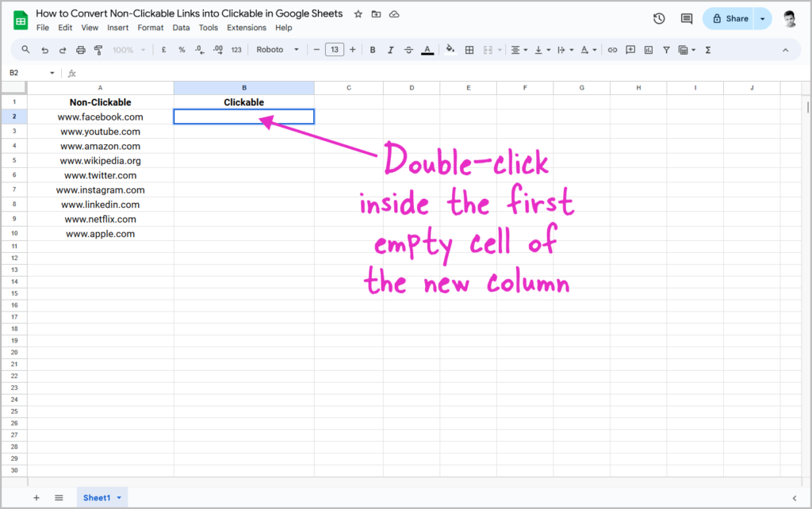812x509 pixels.
Task: Format as currency pound symbol
Action: point(163,50)
